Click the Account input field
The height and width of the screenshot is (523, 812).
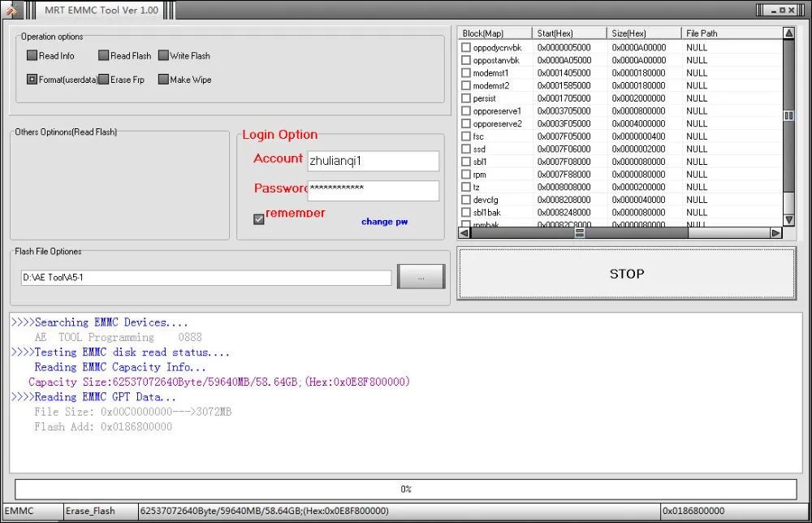point(373,161)
